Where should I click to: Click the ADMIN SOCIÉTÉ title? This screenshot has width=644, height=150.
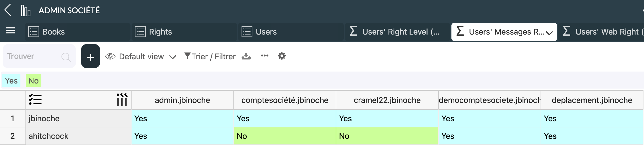69,10
